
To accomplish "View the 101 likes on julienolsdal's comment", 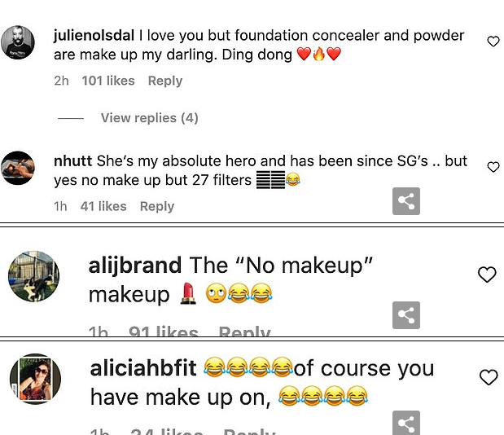I will [x=108, y=81].
